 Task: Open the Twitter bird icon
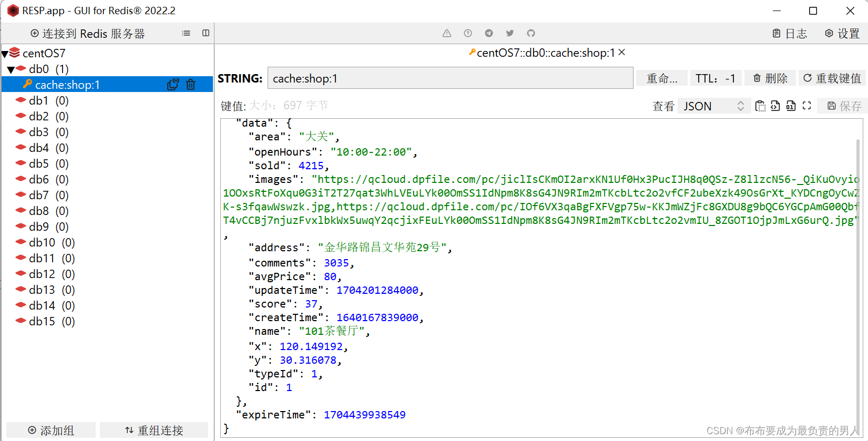[510, 33]
